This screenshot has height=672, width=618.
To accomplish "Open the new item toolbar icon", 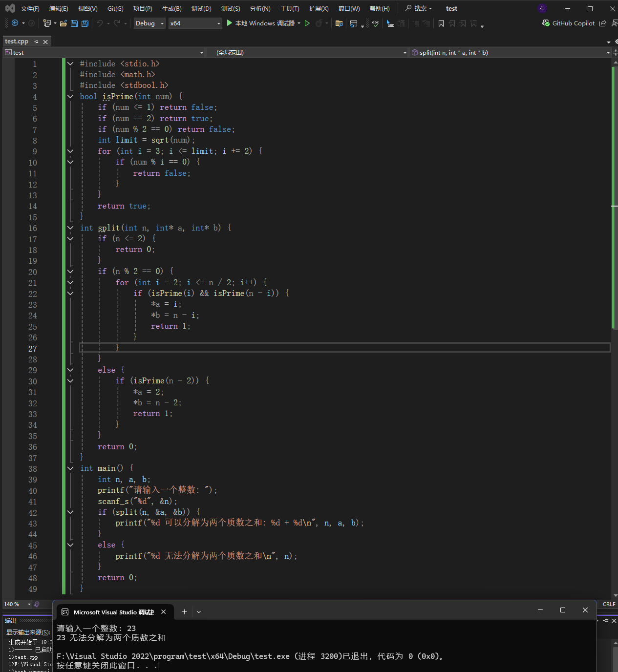I will click(47, 23).
